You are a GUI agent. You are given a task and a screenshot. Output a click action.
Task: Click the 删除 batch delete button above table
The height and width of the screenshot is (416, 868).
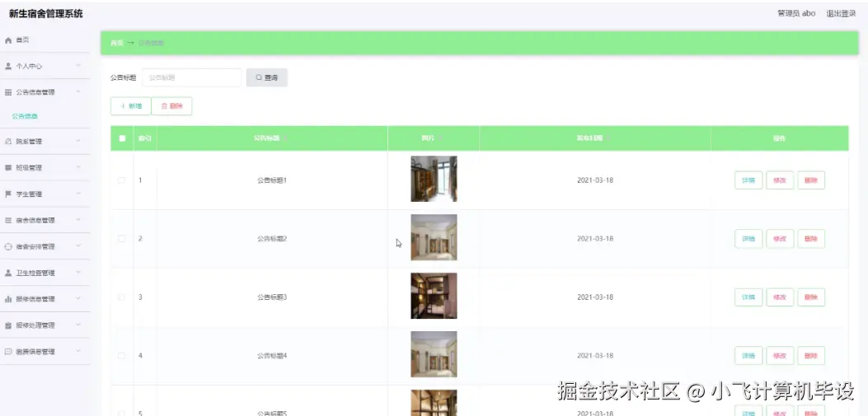171,106
